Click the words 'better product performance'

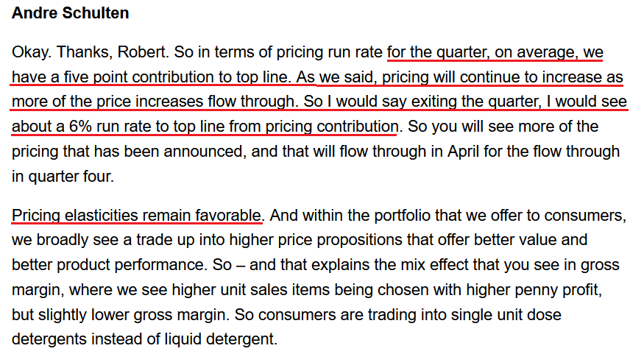click(108, 265)
